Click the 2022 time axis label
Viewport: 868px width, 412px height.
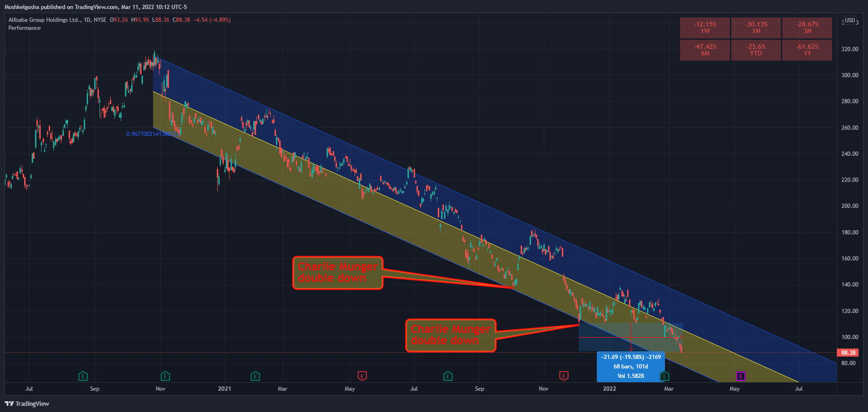[610, 389]
